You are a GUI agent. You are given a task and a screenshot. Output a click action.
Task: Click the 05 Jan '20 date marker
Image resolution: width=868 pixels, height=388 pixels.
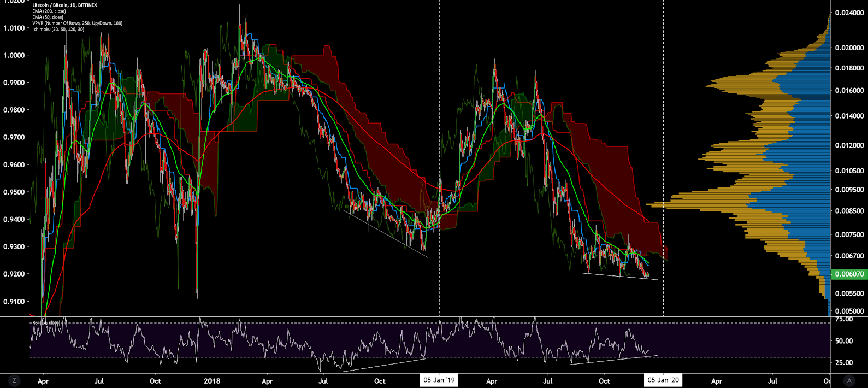pos(663,380)
